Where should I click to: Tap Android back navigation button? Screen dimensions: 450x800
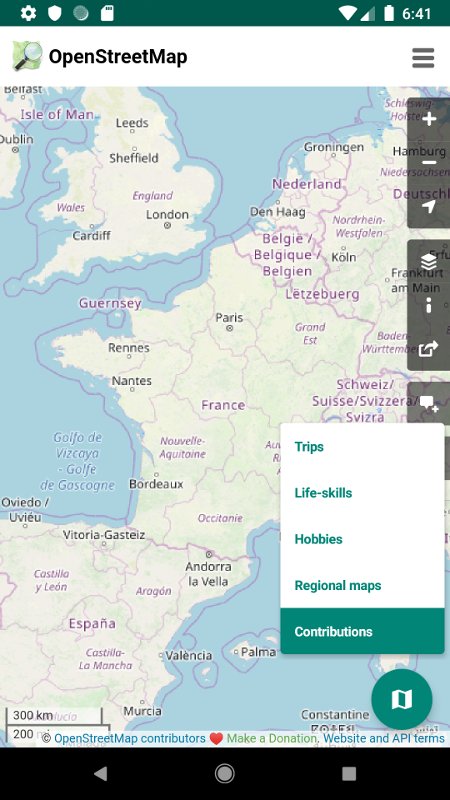[x=101, y=773]
